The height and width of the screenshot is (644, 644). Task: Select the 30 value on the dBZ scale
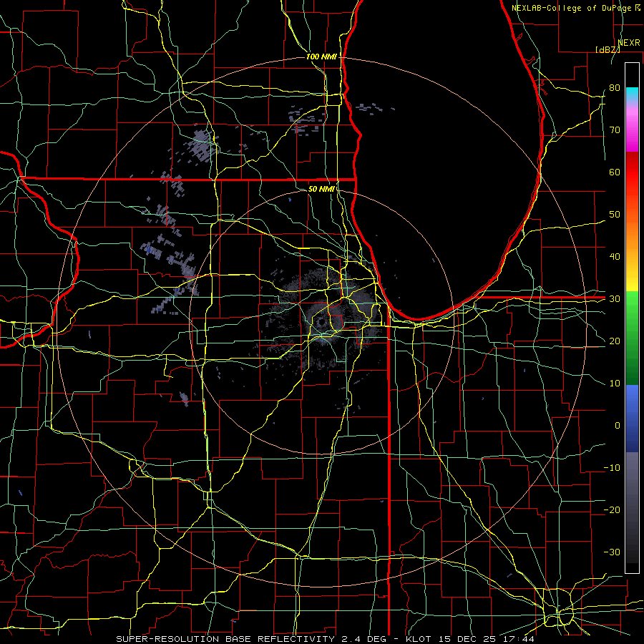(615, 299)
